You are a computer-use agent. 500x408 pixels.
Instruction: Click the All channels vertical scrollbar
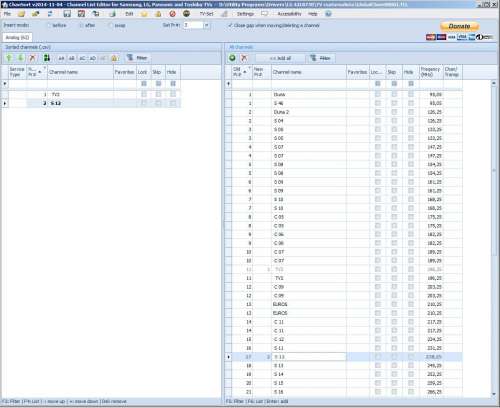click(x=494, y=238)
